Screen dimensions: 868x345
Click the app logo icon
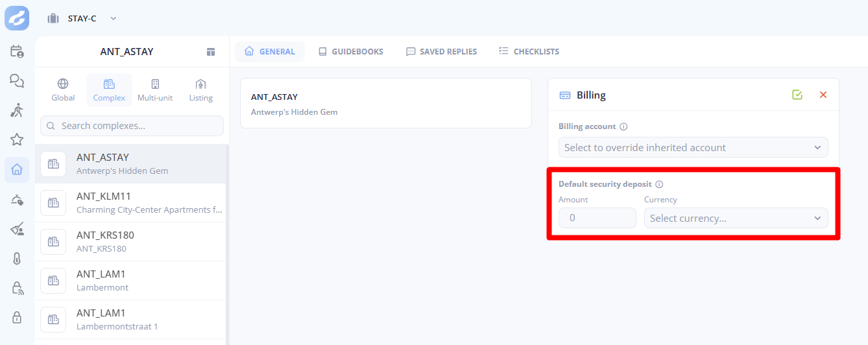[x=17, y=18]
